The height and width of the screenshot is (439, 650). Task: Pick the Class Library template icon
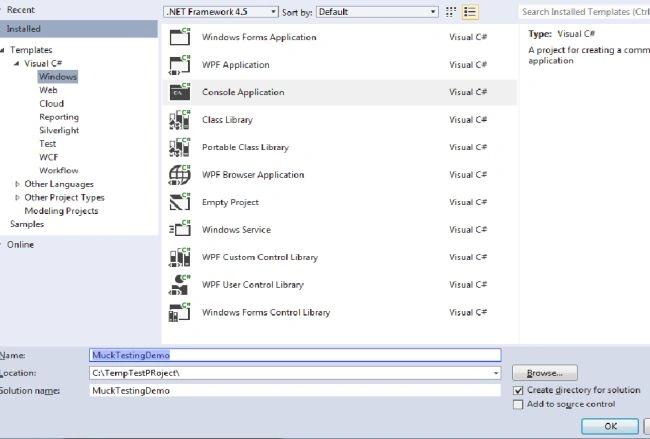(180, 119)
